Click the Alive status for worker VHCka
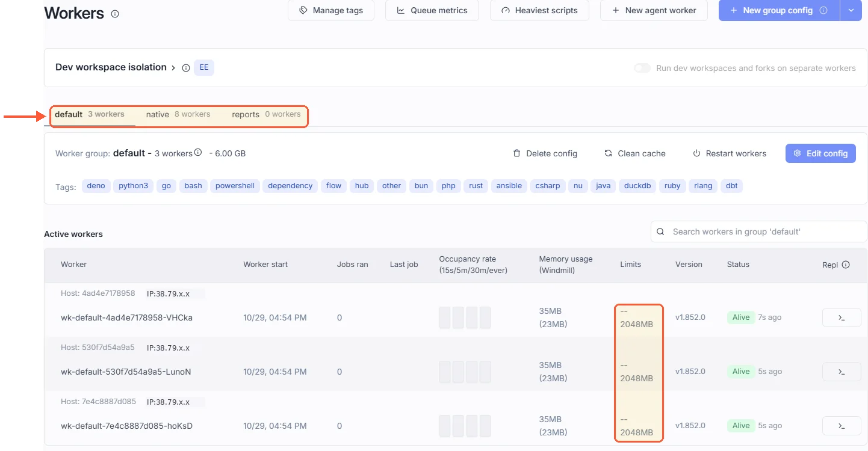This screenshot has width=868, height=451. coord(741,318)
